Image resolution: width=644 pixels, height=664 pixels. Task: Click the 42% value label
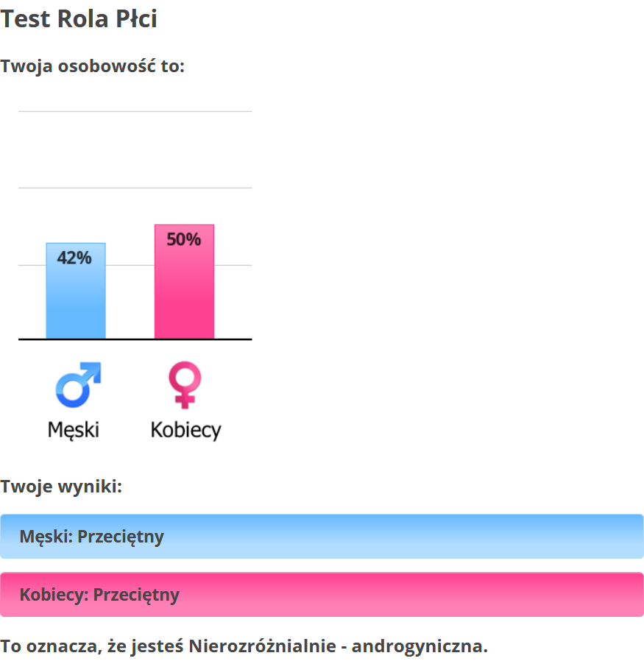coord(74,258)
